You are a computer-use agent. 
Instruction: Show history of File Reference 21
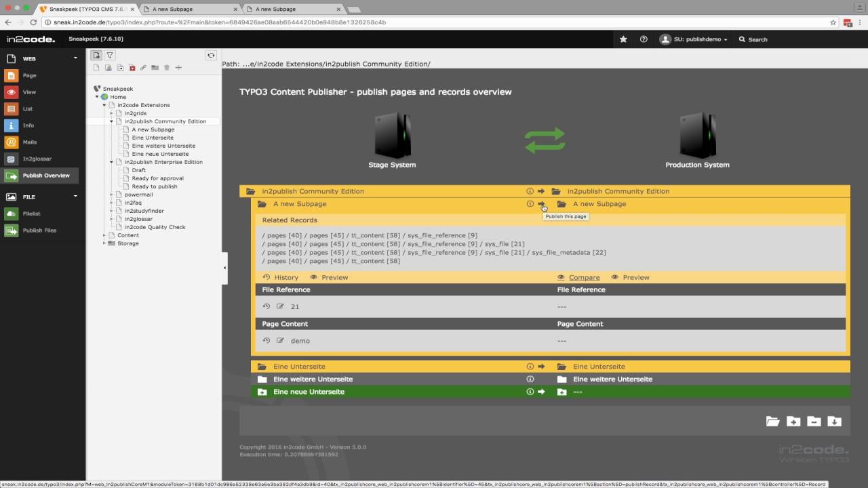tap(267, 306)
